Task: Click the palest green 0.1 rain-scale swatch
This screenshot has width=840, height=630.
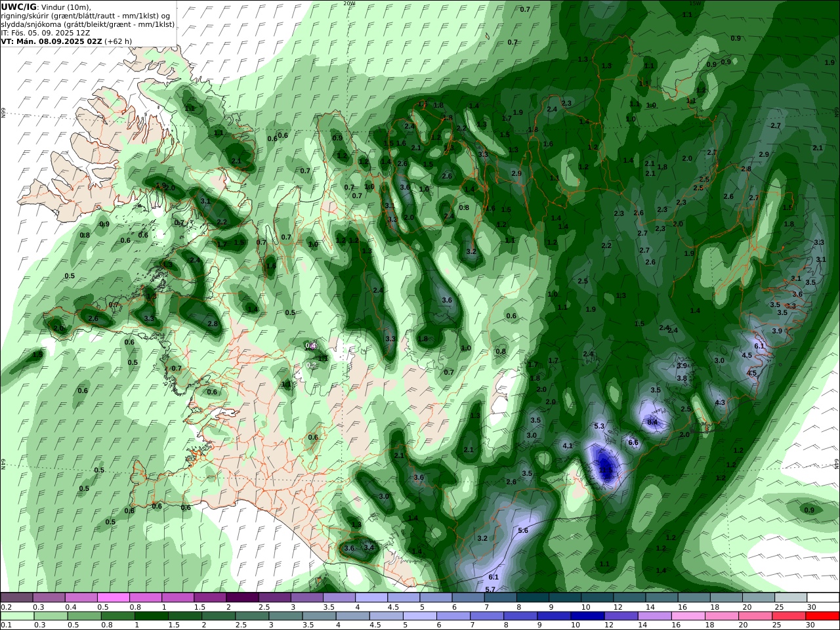Action: coord(17,616)
